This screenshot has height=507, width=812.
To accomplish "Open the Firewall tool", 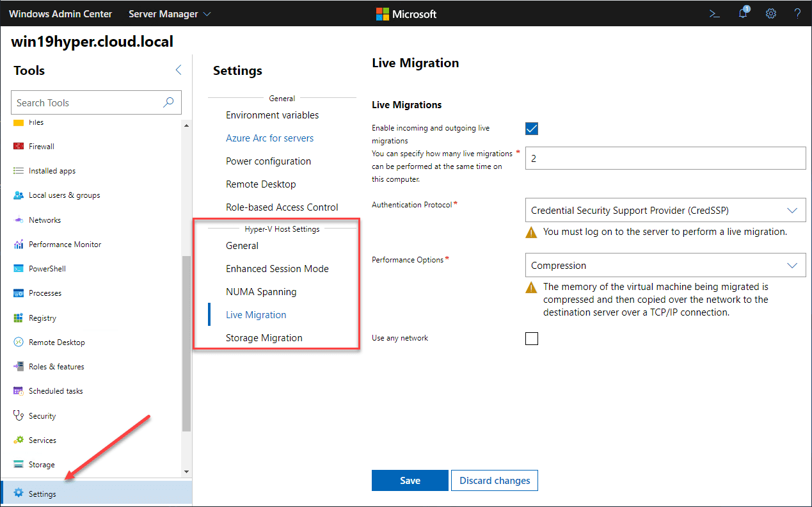I will [x=41, y=147].
